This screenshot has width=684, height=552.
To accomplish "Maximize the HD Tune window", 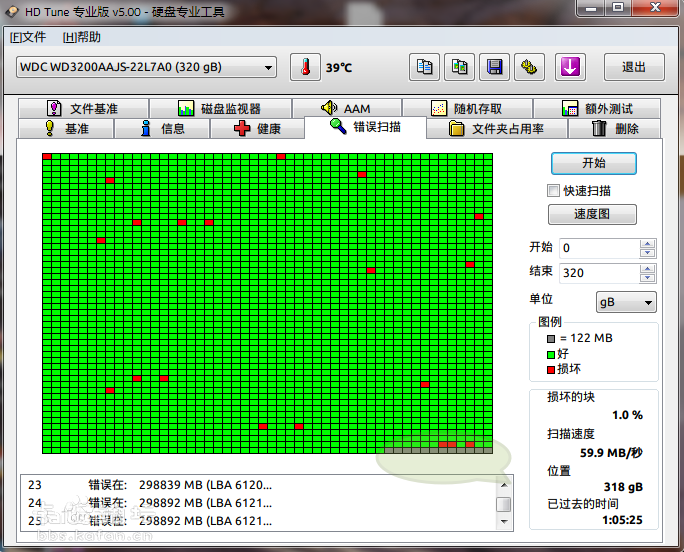I will tap(618, 8).
